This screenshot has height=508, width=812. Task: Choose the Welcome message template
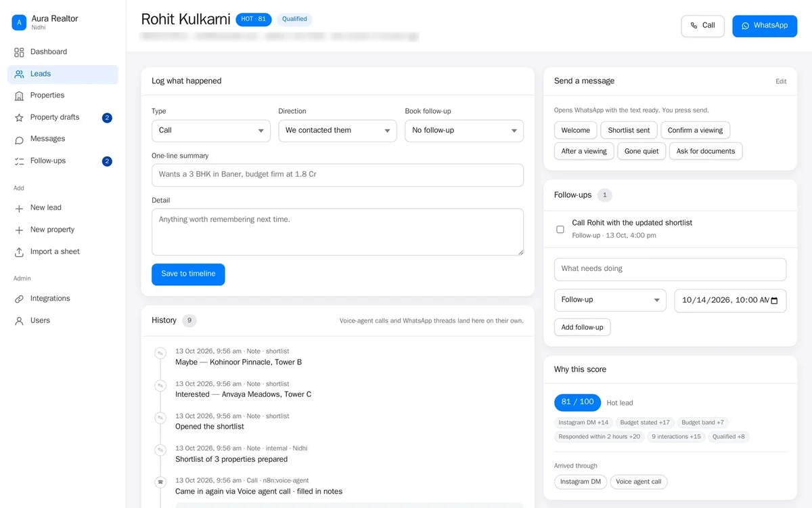[x=576, y=130]
